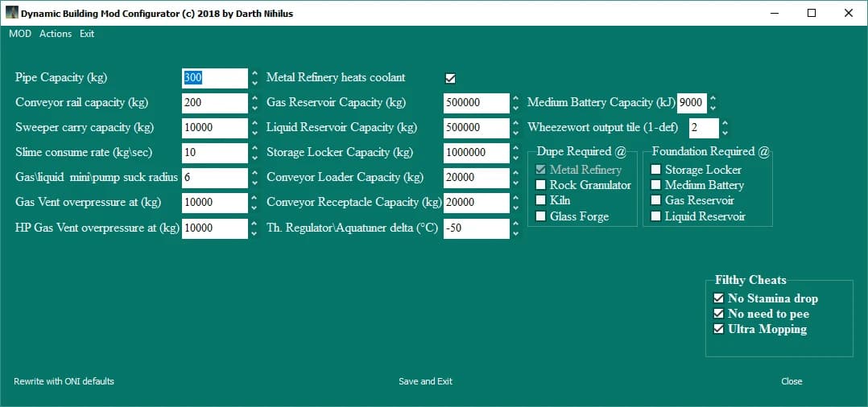Click the Medium Battery Capacity field
The width and height of the screenshot is (868, 407).
[692, 103]
